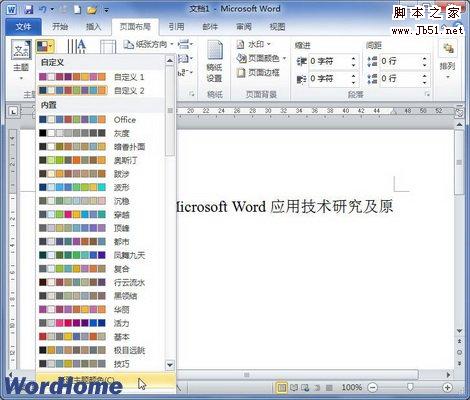This screenshot has width=470, height=400.
Task: Click 新建主题颜色(C) at the list bottom
Action: click(106, 379)
